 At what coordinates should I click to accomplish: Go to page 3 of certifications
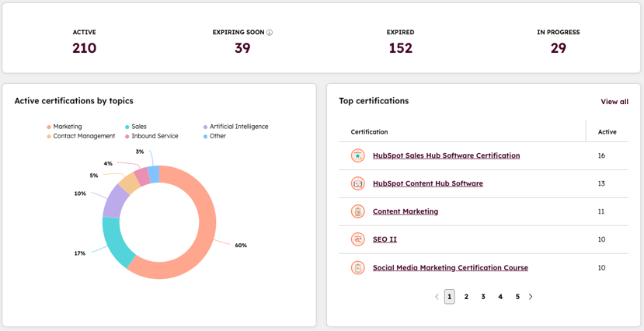[x=483, y=297]
